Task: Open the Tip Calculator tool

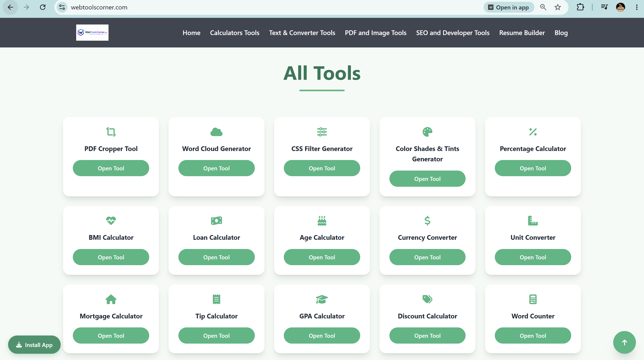Action: point(216,336)
